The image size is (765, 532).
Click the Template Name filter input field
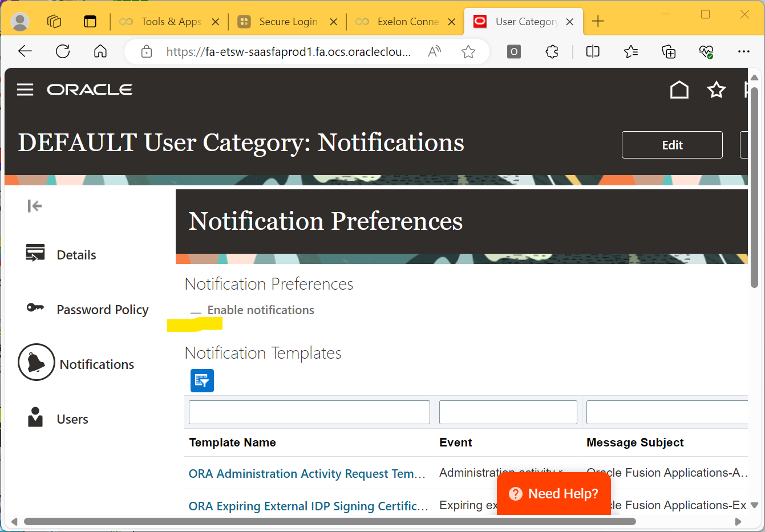coord(309,412)
